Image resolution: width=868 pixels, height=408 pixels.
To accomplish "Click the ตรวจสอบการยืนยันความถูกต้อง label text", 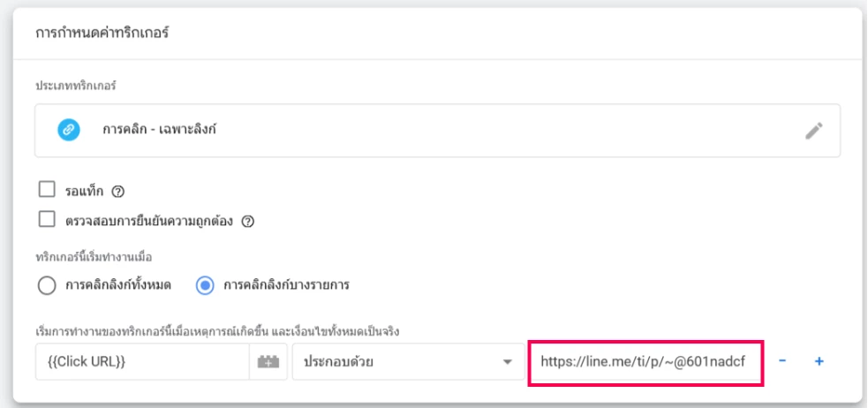I will pos(148,220).
